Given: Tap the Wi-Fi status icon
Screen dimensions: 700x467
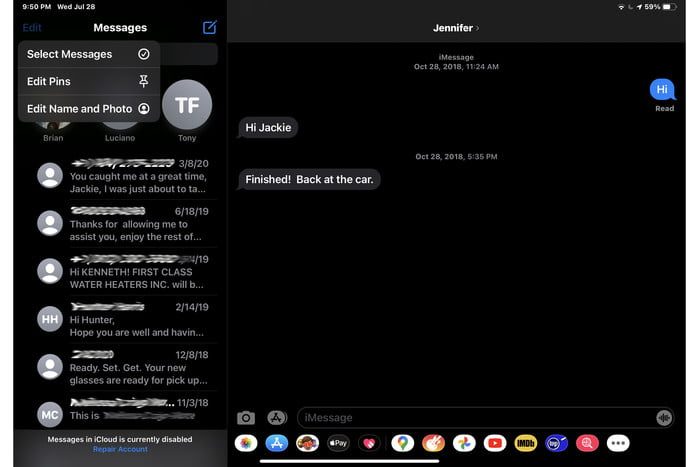Looking at the screenshot, I should [x=621, y=7].
